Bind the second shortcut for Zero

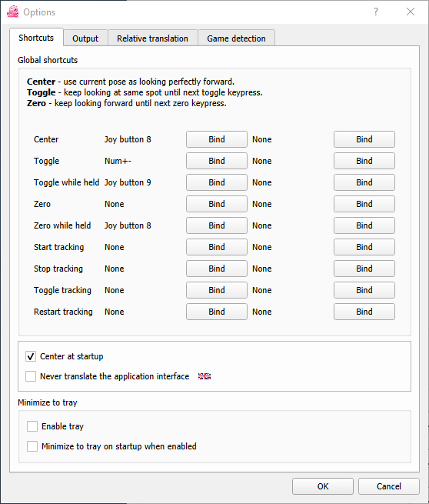(364, 204)
